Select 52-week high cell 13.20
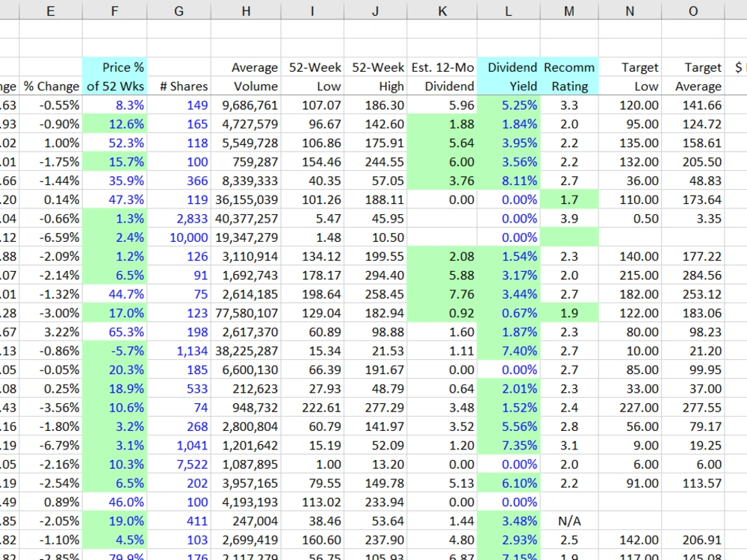Screen dimensions: 747x560 pyautogui.click(x=376, y=464)
